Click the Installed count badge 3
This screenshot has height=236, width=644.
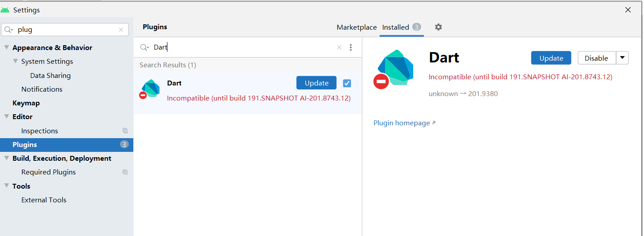(x=416, y=27)
